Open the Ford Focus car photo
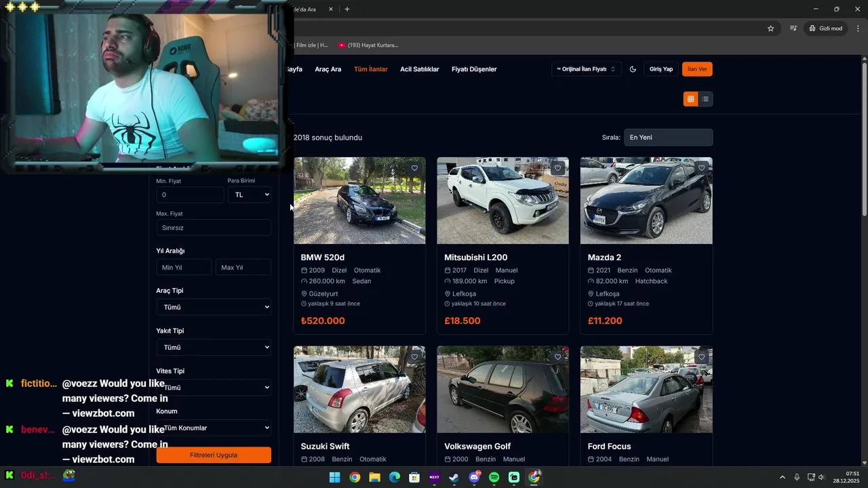The image size is (868, 488). coord(646,390)
